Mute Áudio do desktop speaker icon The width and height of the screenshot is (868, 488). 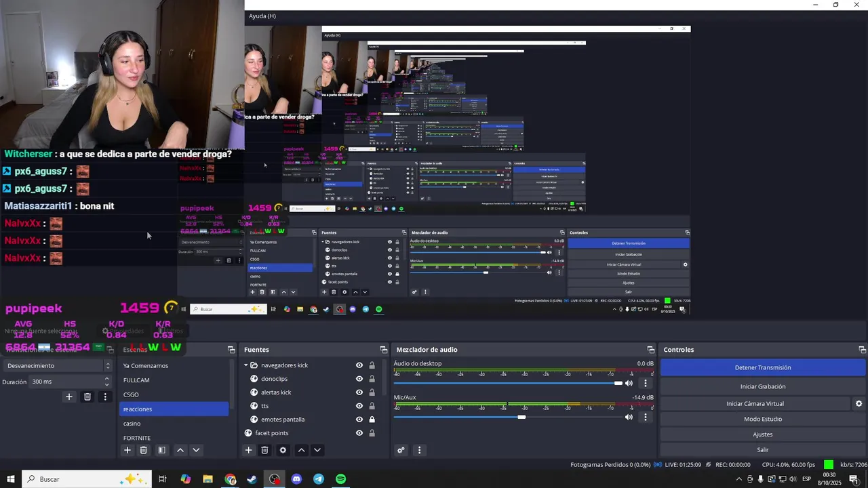pyautogui.click(x=629, y=384)
